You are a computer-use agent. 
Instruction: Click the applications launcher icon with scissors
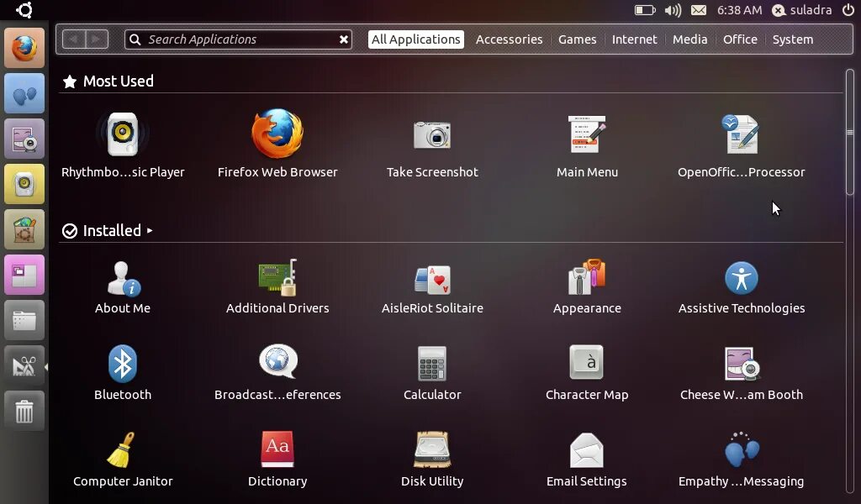24,365
